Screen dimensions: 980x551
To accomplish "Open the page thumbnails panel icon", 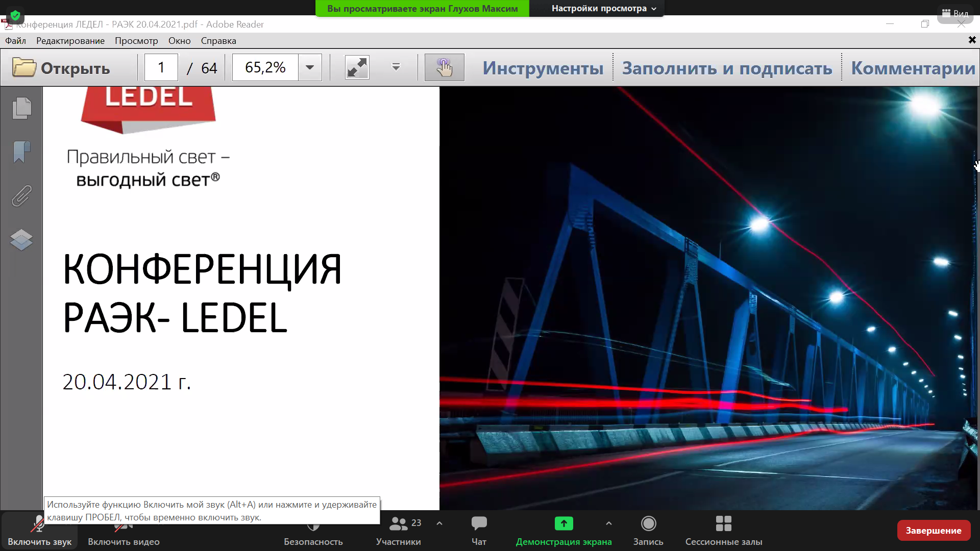I will click(21, 108).
